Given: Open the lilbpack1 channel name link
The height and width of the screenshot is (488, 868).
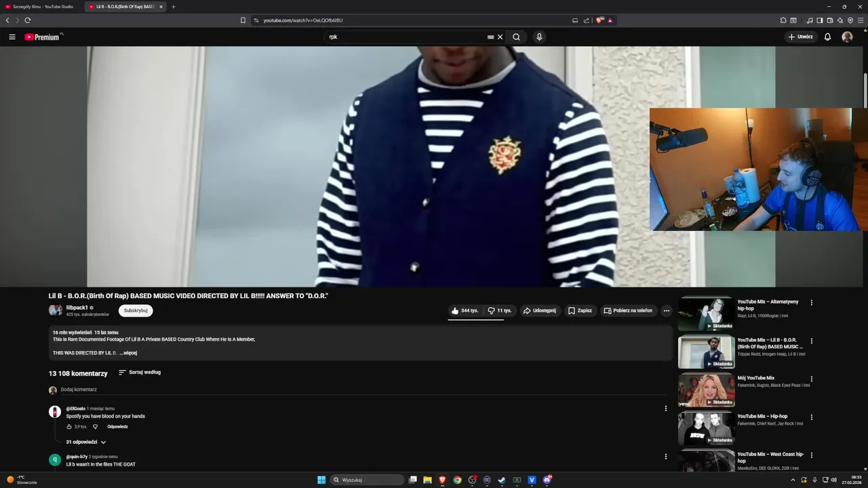Looking at the screenshot, I should pyautogui.click(x=77, y=308).
